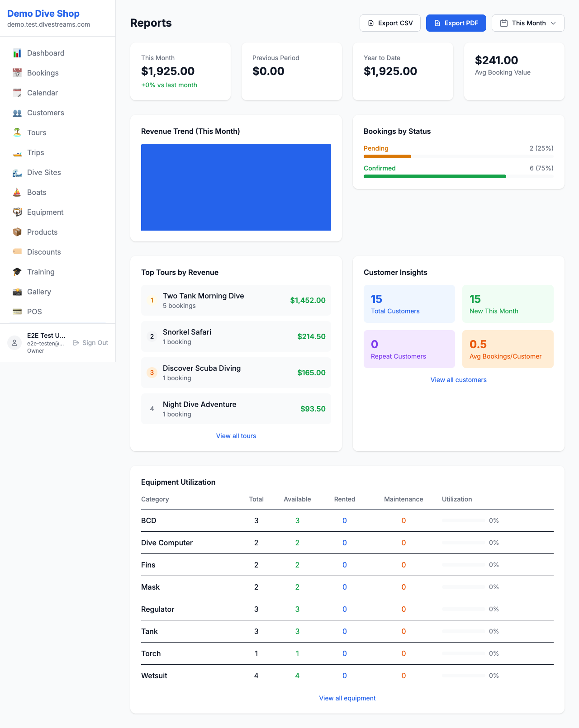Select the Two Tank Morning Dive row
The width and height of the screenshot is (579, 728).
pos(236,300)
